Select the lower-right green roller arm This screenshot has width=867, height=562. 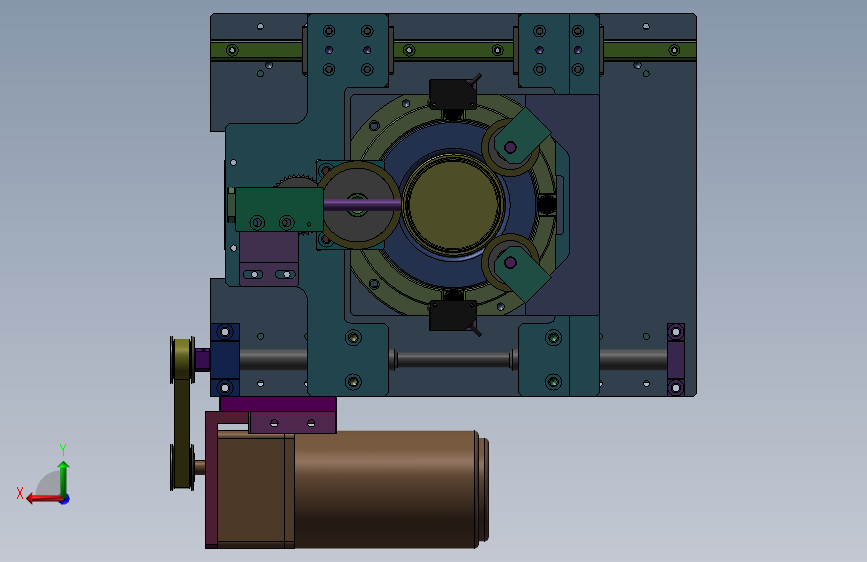pos(522,274)
